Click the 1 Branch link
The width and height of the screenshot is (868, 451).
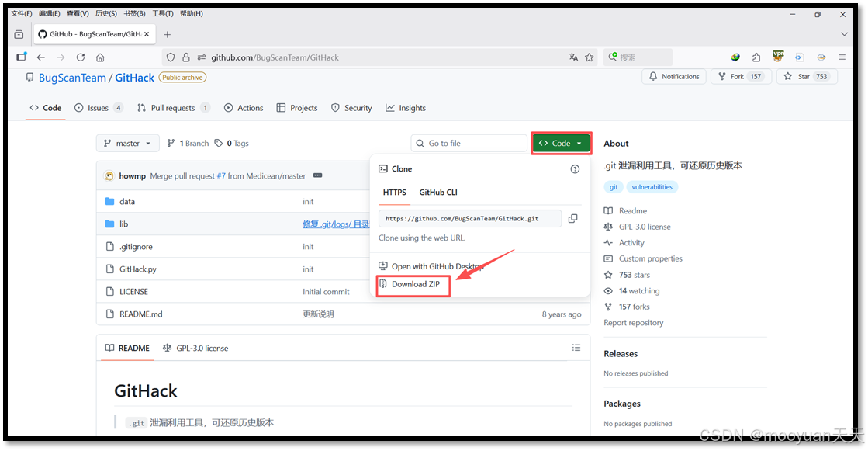(188, 143)
